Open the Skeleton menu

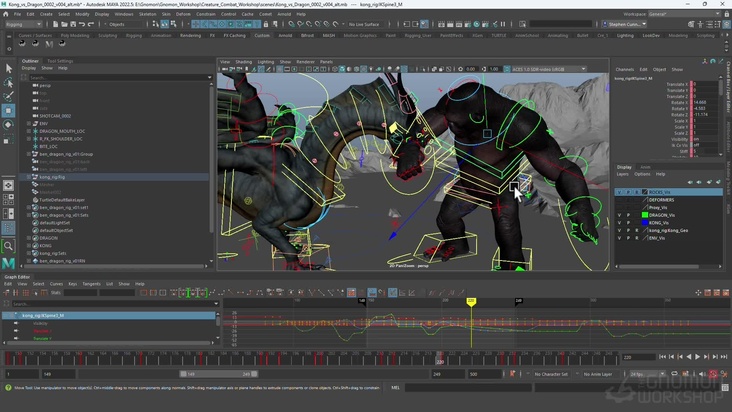tap(147, 14)
